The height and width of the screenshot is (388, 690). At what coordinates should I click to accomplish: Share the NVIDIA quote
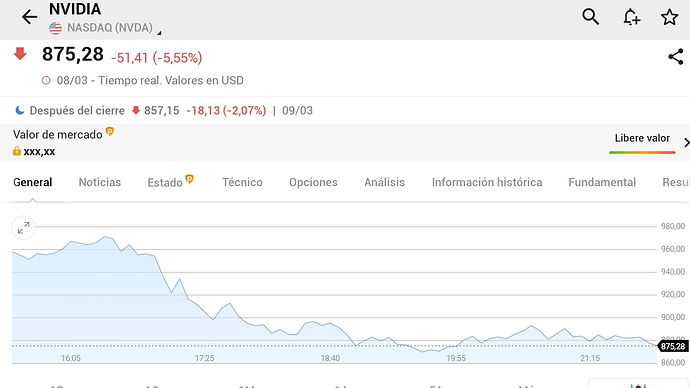click(x=675, y=57)
